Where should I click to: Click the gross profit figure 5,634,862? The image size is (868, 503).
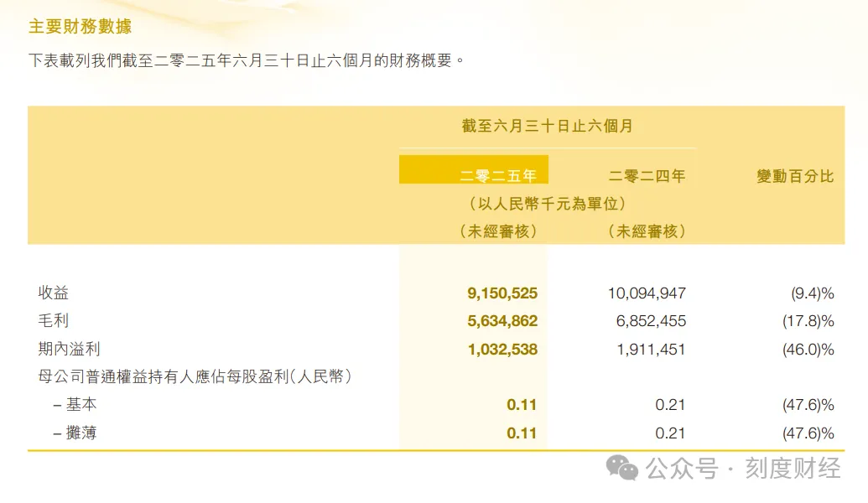click(x=502, y=321)
